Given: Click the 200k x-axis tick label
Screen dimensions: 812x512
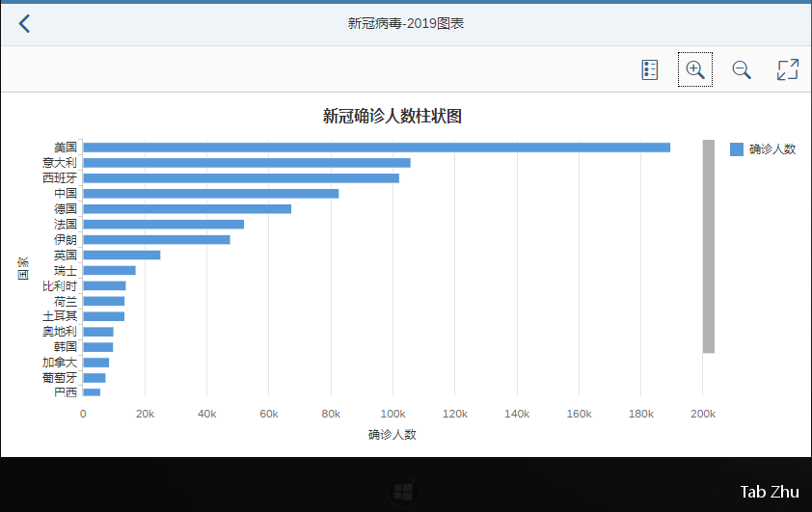Looking at the screenshot, I should [703, 415].
